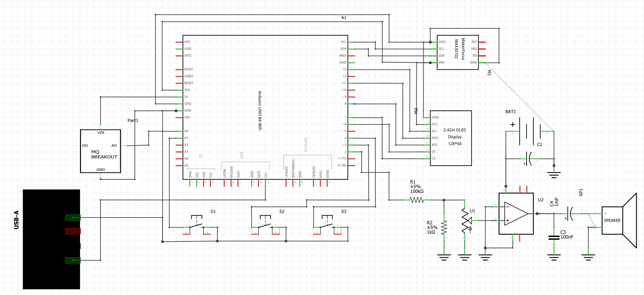Click the Arduino UNO R4 WiFi label
This screenshot has height=295, width=644.
[x=260, y=110]
